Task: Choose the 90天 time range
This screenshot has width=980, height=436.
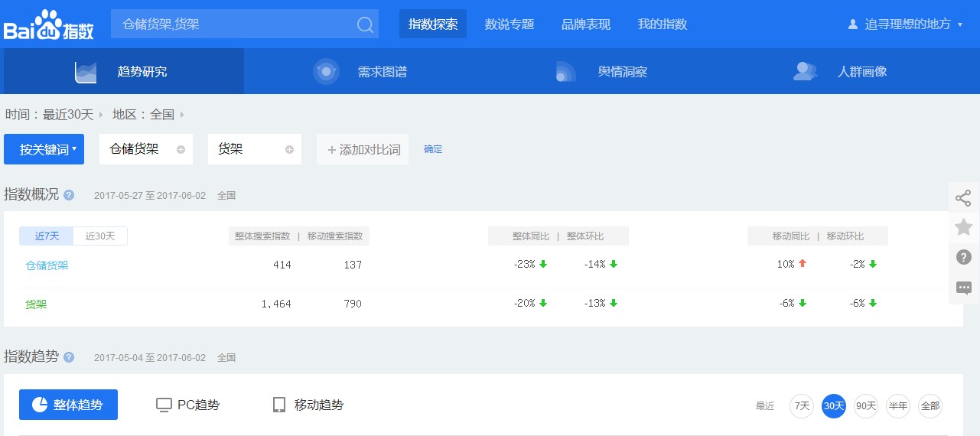Action: [866, 406]
